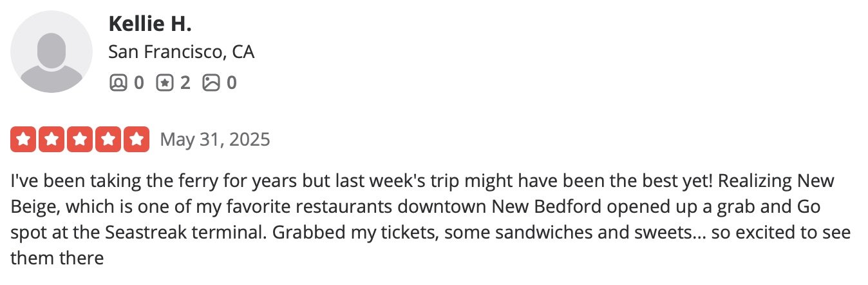
Task: Select the third star in the rating
Action: point(80,139)
